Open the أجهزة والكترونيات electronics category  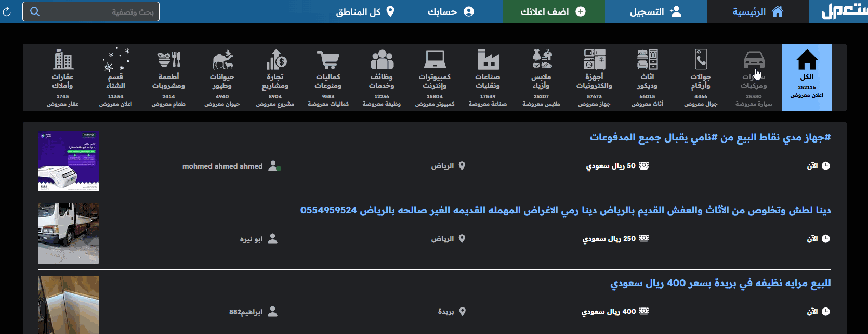[594, 78]
